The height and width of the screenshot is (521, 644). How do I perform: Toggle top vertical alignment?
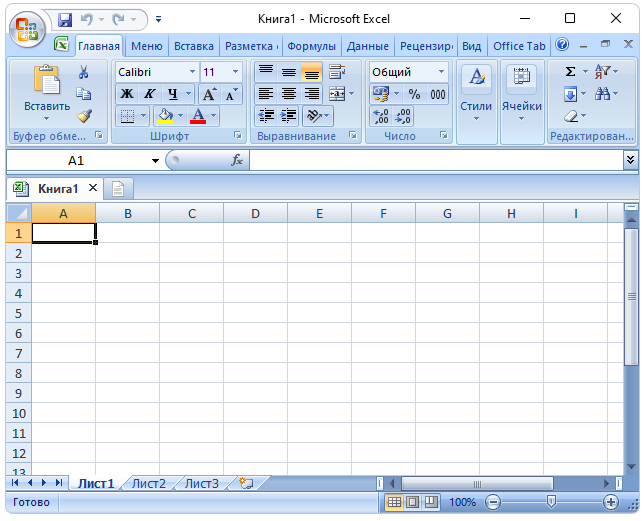coord(266,72)
